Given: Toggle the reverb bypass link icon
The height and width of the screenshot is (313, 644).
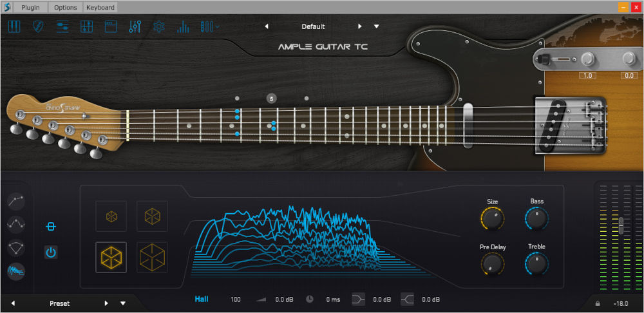Looking at the screenshot, I should click(51, 227).
